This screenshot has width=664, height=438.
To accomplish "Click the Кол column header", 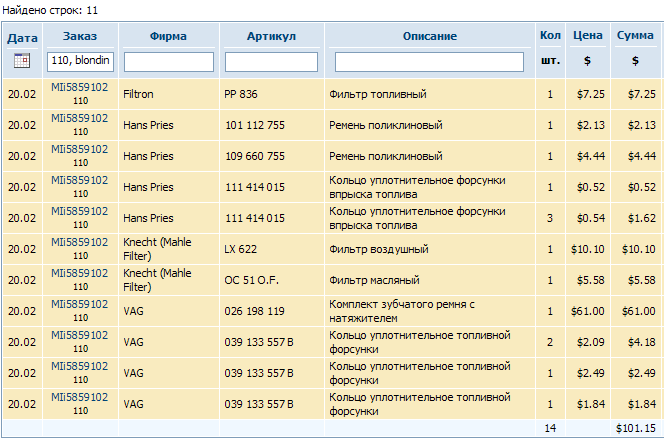I will (549, 36).
